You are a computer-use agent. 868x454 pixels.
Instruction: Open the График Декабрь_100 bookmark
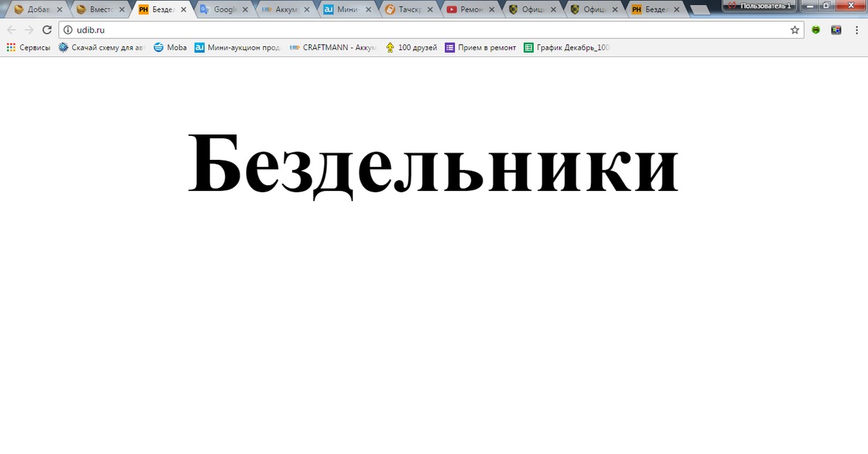[x=566, y=48]
